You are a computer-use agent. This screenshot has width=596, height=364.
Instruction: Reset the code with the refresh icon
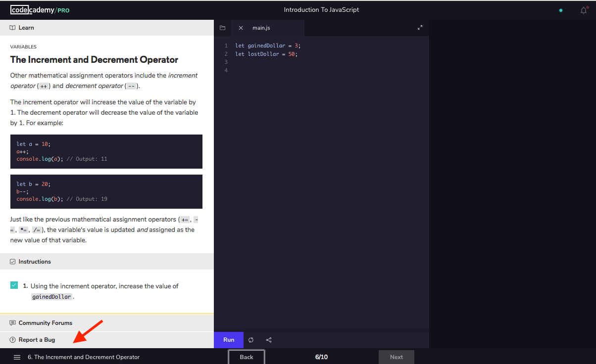[x=251, y=340]
